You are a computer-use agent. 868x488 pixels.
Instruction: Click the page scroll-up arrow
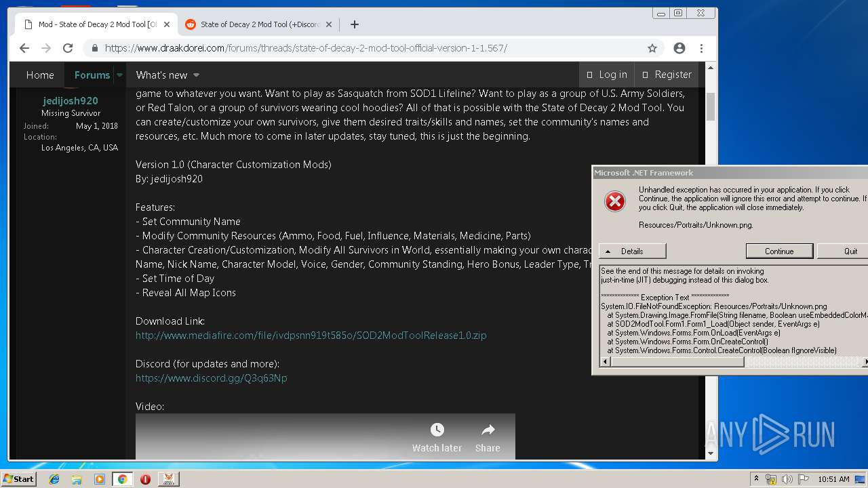click(711, 68)
